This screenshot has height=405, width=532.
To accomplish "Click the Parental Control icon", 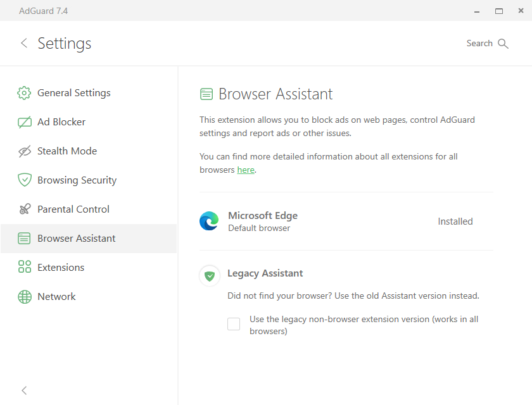I will [24, 209].
